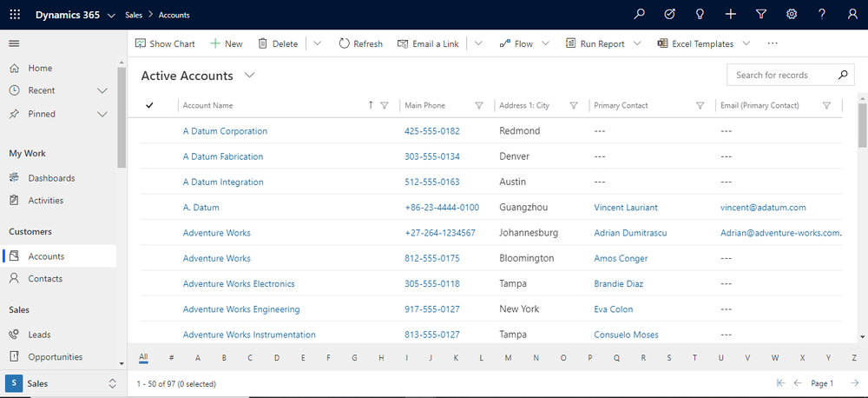Open the Delete dropdown arrow
This screenshot has height=398, width=868.
point(317,43)
